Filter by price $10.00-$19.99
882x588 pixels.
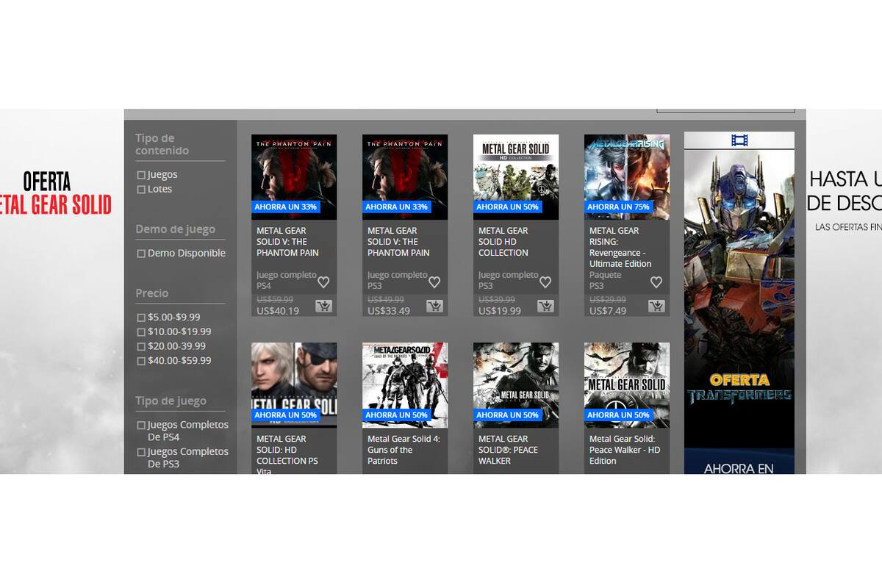tap(141, 332)
